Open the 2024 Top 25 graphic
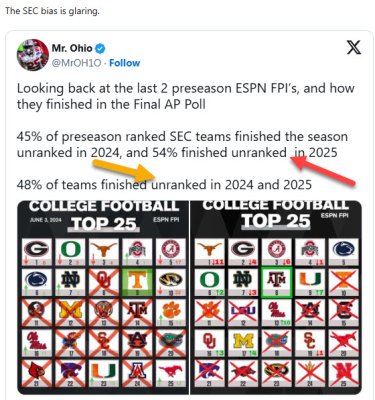375x400 pixels. tap(103, 297)
